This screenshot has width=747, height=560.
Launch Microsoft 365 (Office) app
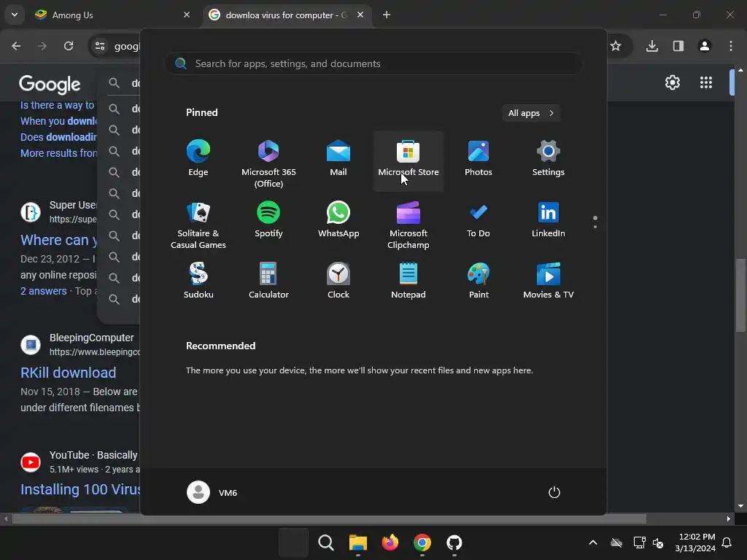[x=268, y=163]
